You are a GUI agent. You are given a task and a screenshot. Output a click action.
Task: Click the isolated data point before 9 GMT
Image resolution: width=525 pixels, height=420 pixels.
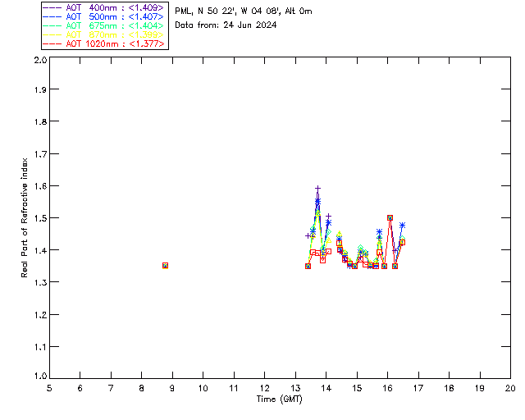[165, 266]
